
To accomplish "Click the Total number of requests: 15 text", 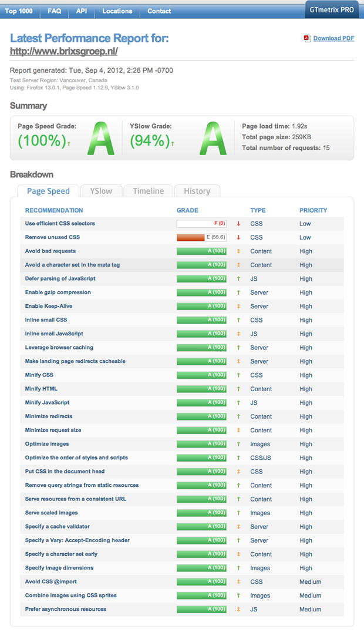I will point(286,148).
